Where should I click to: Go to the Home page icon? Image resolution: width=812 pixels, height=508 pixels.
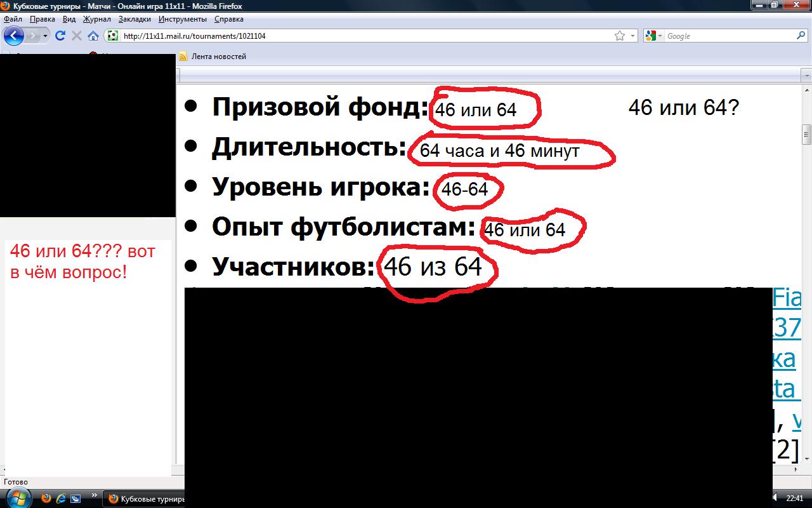coord(93,36)
